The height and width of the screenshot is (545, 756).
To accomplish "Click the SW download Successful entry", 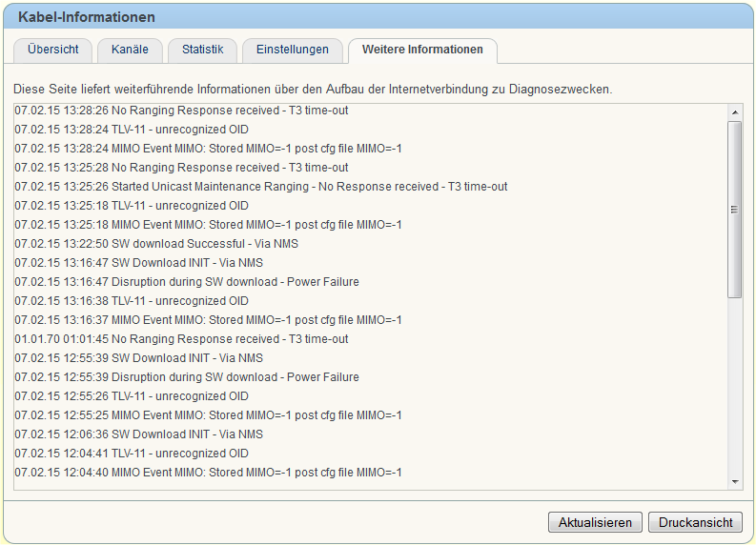I will (x=156, y=244).
